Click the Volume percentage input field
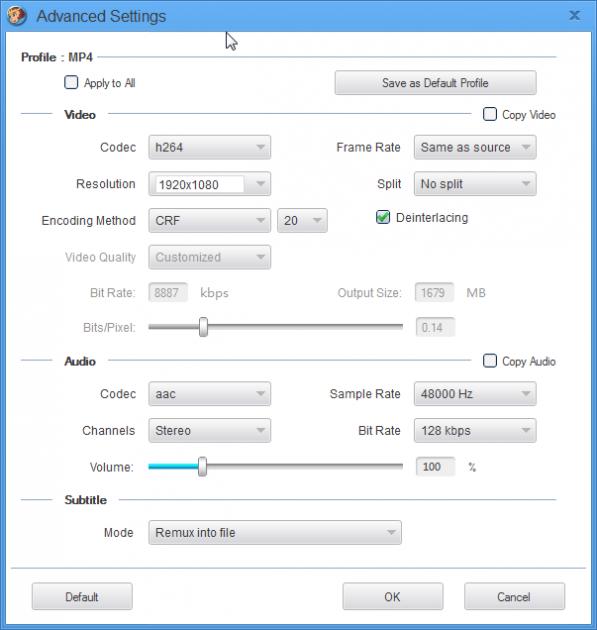597x630 pixels. (435, 466)
